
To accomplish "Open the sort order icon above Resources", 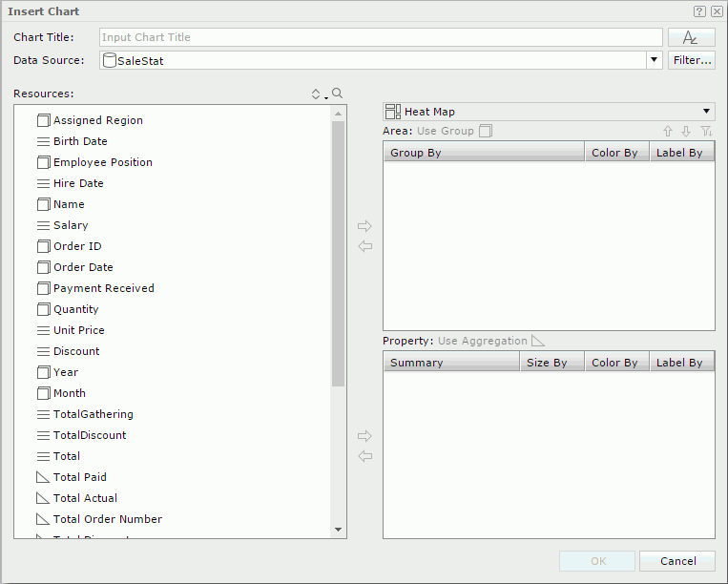I will pyautogui.click(x=317, y=94).
